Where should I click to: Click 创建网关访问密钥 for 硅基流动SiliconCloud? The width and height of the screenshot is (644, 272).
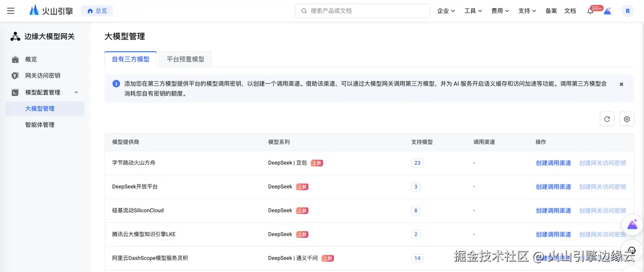point(603,211)
